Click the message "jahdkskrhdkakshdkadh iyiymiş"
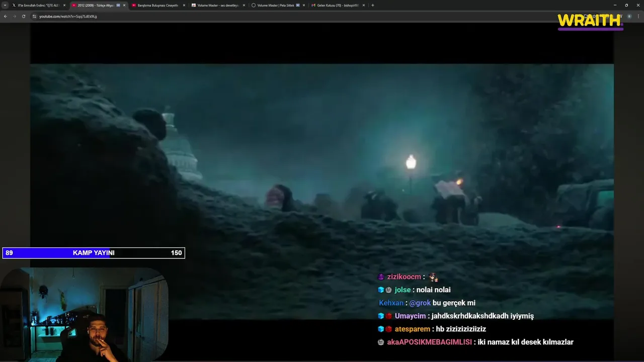The image size is (644, 362). [x=482, y=316]
